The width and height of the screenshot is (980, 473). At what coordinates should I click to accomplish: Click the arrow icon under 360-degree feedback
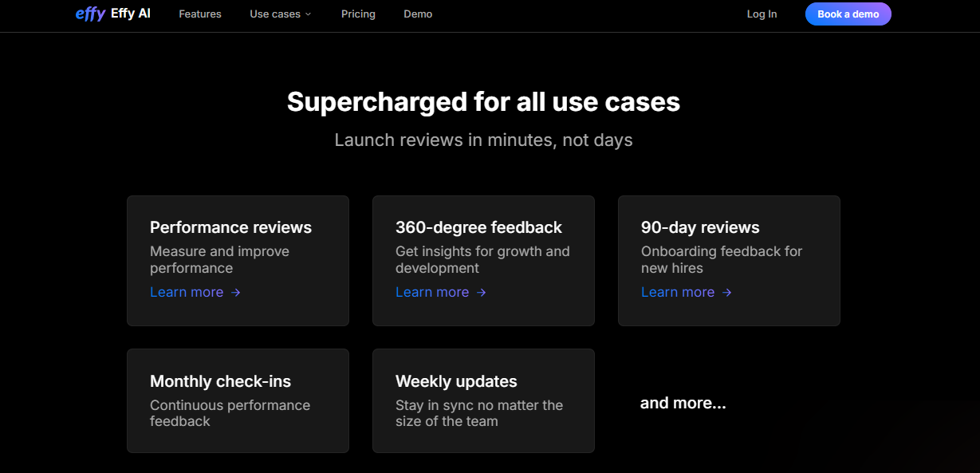[x=482, y=293]
